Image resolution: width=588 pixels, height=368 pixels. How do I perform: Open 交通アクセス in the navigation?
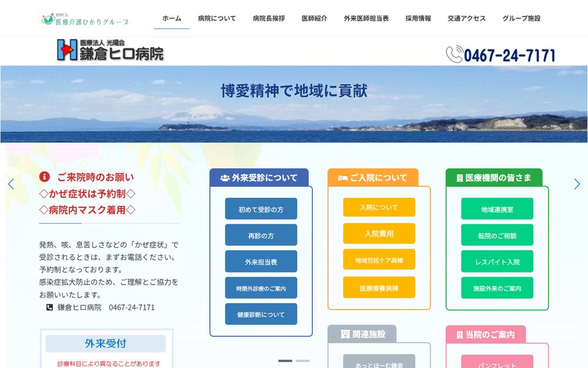point(466,18)
